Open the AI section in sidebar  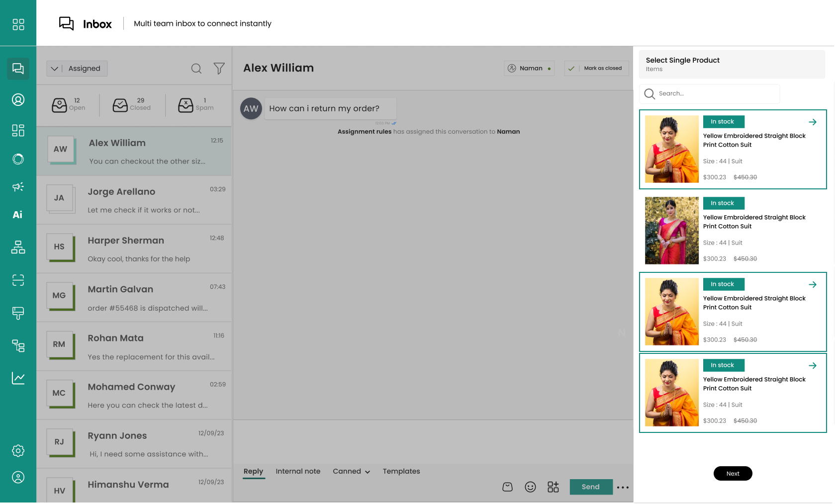[x=18, y=215]
